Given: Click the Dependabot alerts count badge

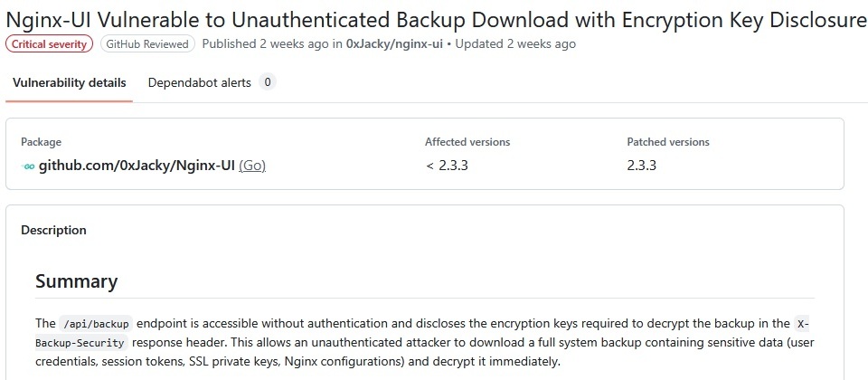Looking at the screenshot, I should pos(267,82).
